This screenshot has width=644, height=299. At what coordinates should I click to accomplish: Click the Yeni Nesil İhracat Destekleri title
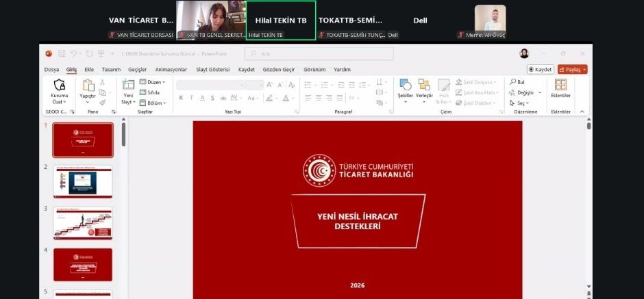(358, 222)
